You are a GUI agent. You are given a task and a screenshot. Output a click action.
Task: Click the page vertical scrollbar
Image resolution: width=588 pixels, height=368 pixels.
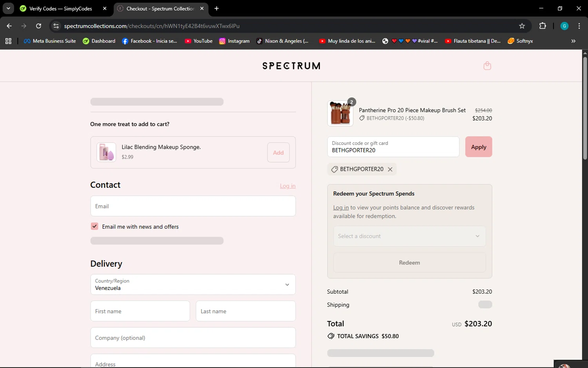(x=585, y=108)
